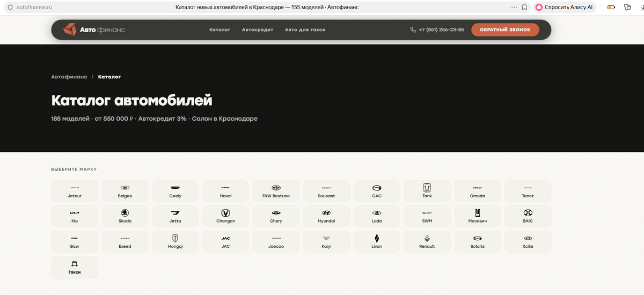644x295 pixels.
Task: Pick the Xcite brand tile
Action: click(x=528, y=241)
